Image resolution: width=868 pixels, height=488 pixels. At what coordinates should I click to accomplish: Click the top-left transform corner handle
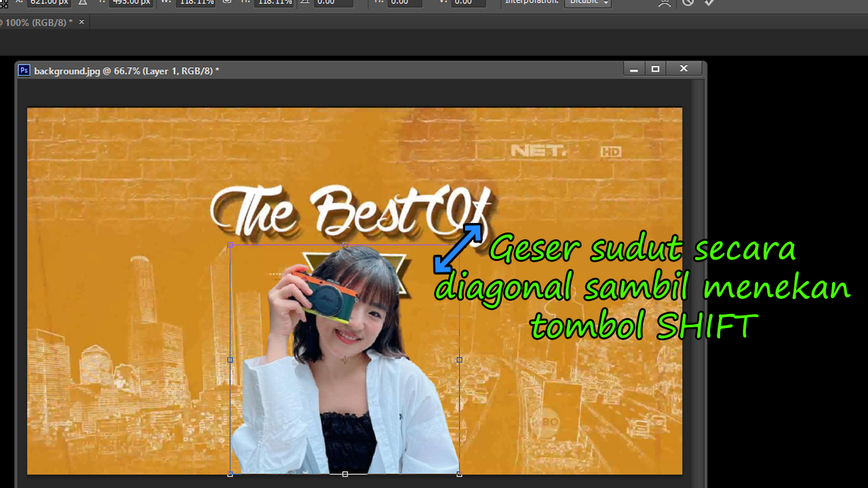coord(230,245)
